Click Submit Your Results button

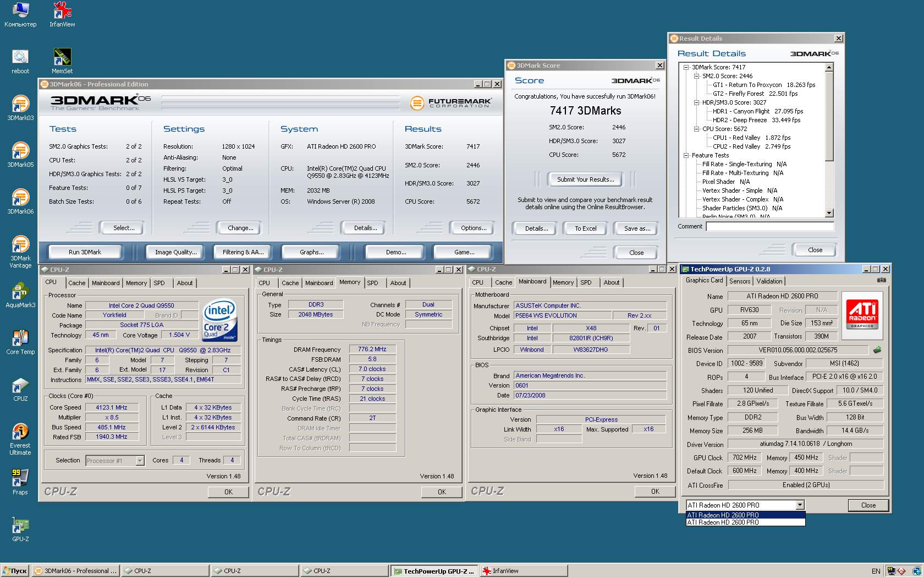[x=585, y=179]
